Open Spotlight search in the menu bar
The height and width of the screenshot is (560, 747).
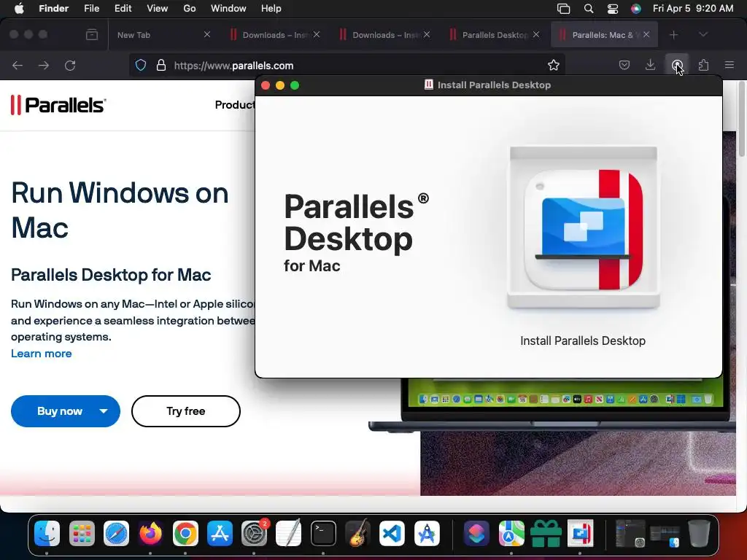(x=589, y=9)
